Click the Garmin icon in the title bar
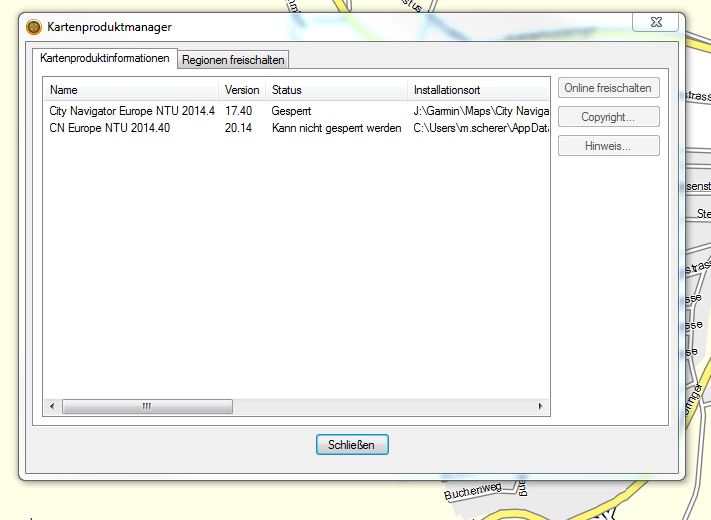711x520 pixels. (34, 27)
